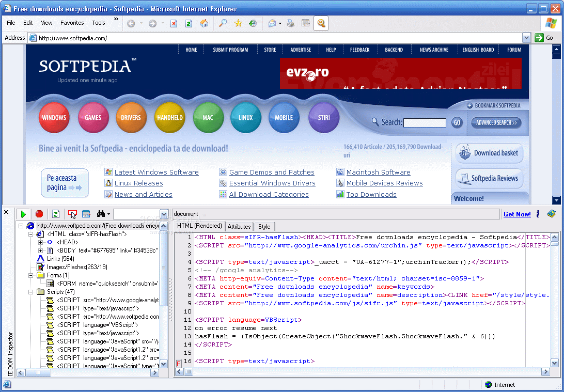Show more menus via toolbar chevron
The height and width of the screenshot is (392, 564).
click(116, 19)
